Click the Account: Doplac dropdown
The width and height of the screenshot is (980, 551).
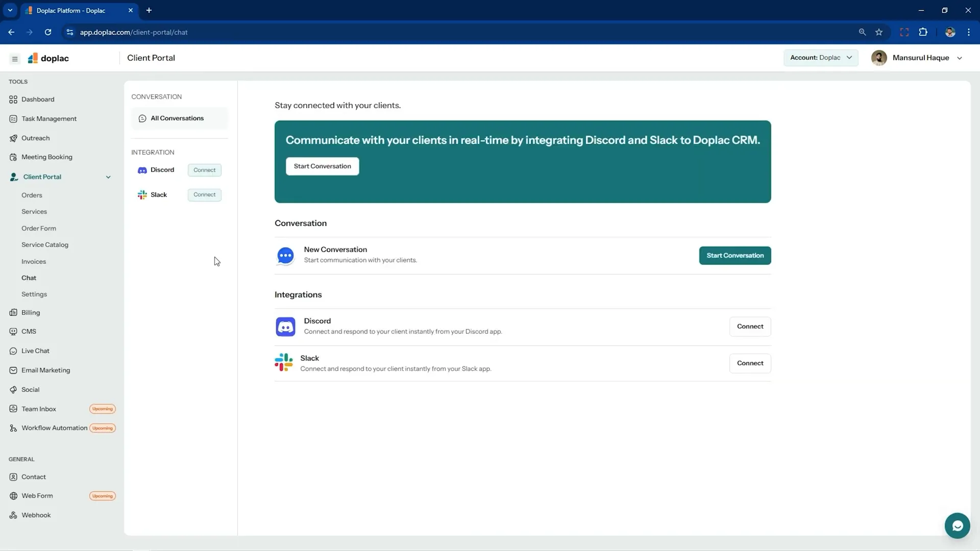click(x=820, y=57)
